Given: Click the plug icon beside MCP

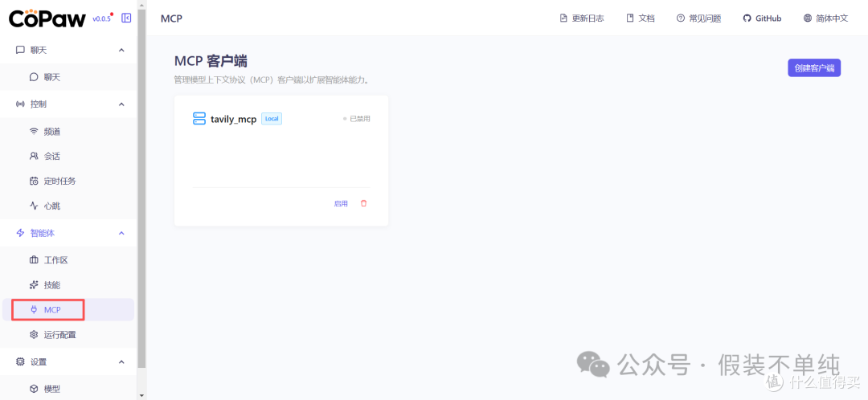Looking at the screenshot, I should pos(34,310).
